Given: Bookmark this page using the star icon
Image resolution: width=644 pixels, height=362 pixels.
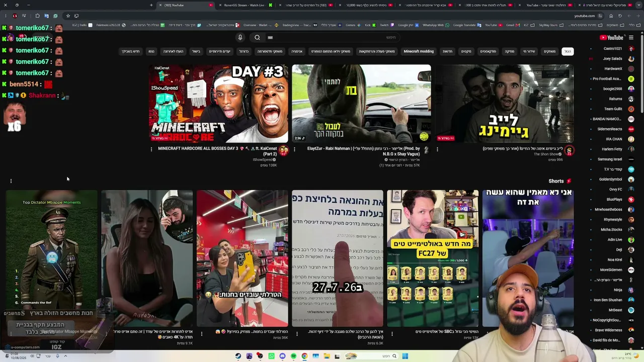Looking at the screenshot, I should [x=68, y=16].
